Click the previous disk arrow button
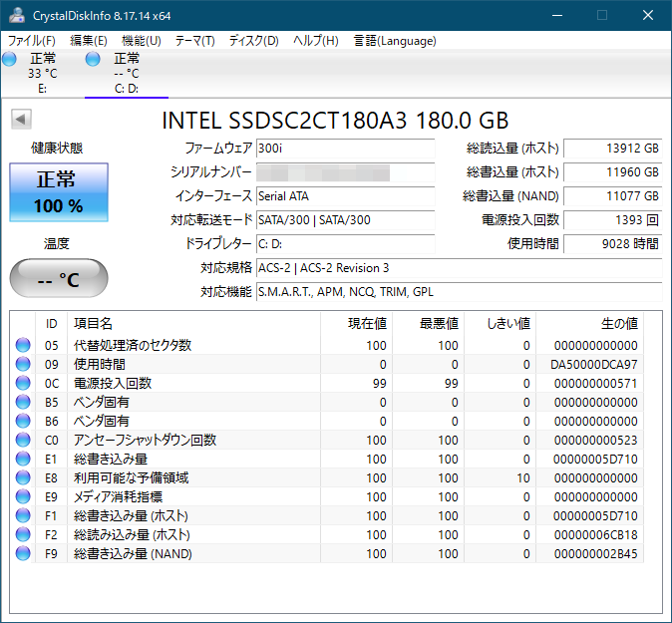Viewport: 672px width, 623px height. [x=21, y=119]
